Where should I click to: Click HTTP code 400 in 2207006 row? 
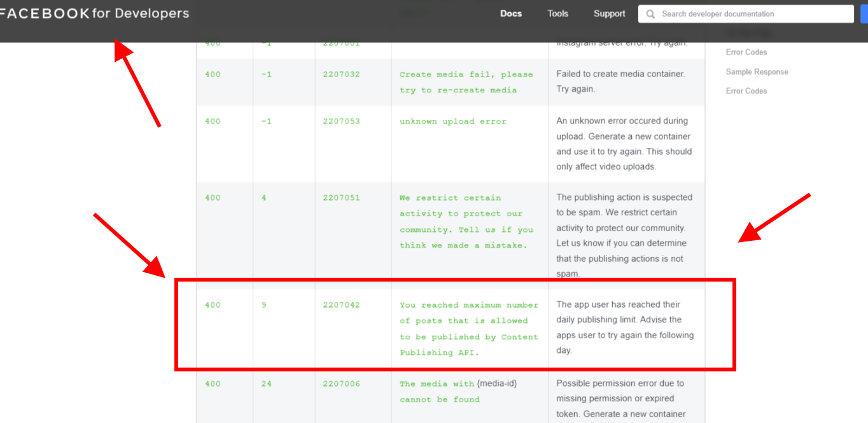(213, 384)
